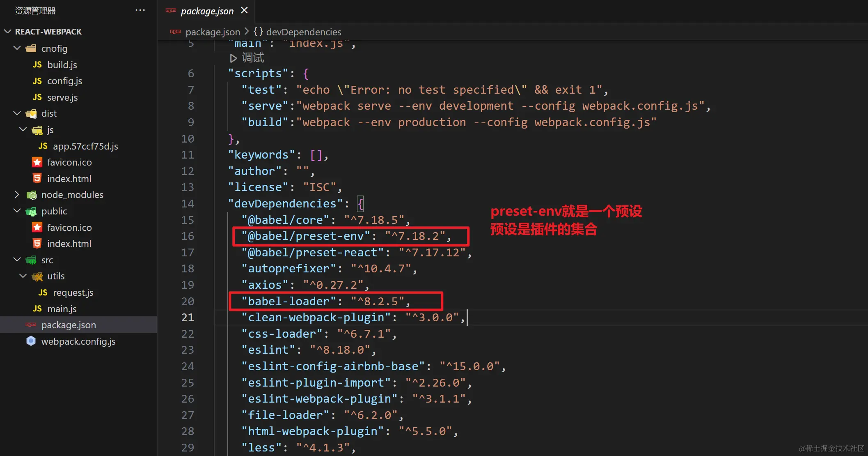
Task: Click the npm icon in the breadcrumb
Action: click(x=175, y=32)
